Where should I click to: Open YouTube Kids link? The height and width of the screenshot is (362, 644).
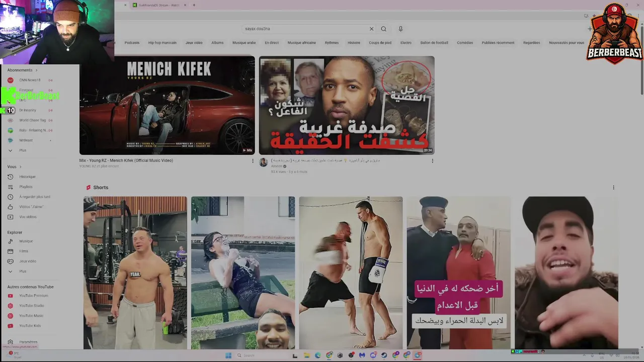(x=30, y=326)
